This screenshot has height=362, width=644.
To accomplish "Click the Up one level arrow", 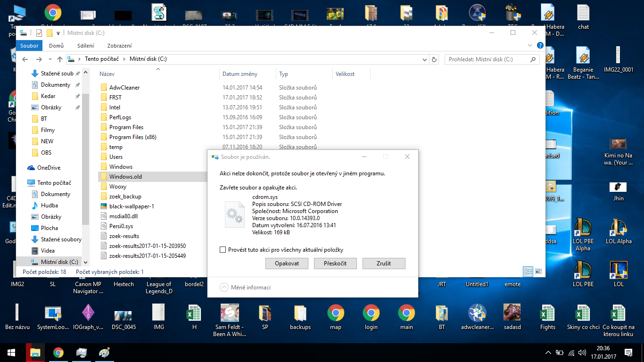I will point(60,59).
